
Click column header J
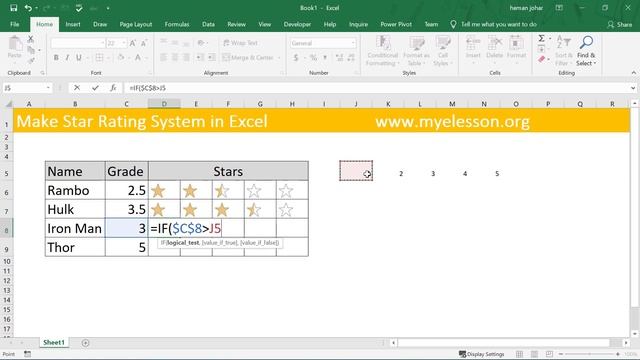pyautogui.click(x=356, y=104)
